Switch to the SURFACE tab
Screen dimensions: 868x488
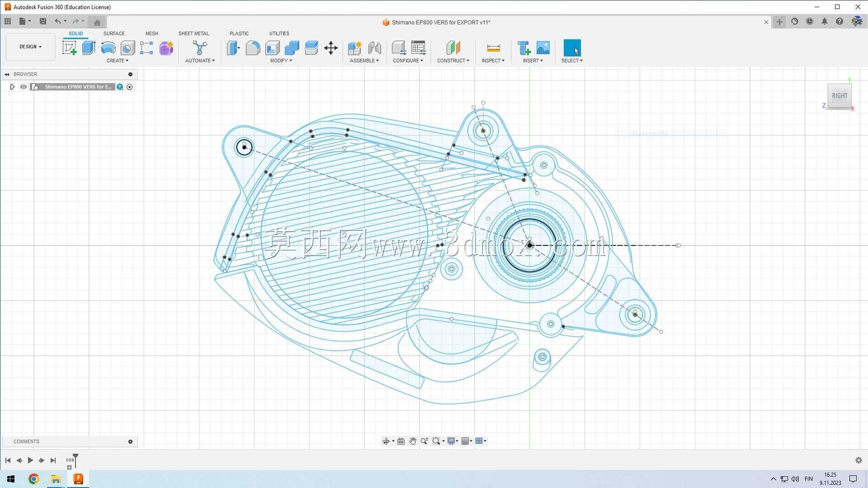(114, 33)
